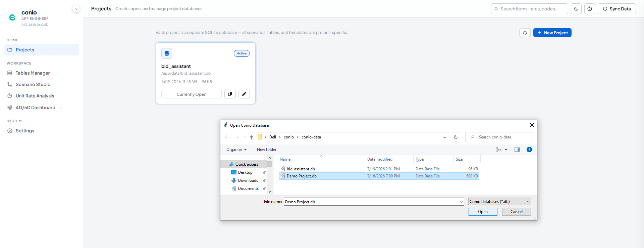Open the view options dropdown arrow
Viewport: 644px width, 248px height.
pyautogui.click(x=506, y=150)
